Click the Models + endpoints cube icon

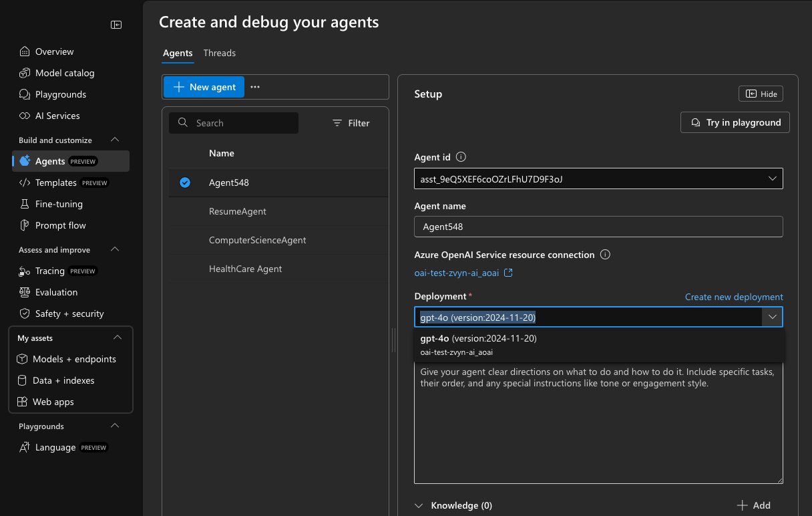coord(22,359)
